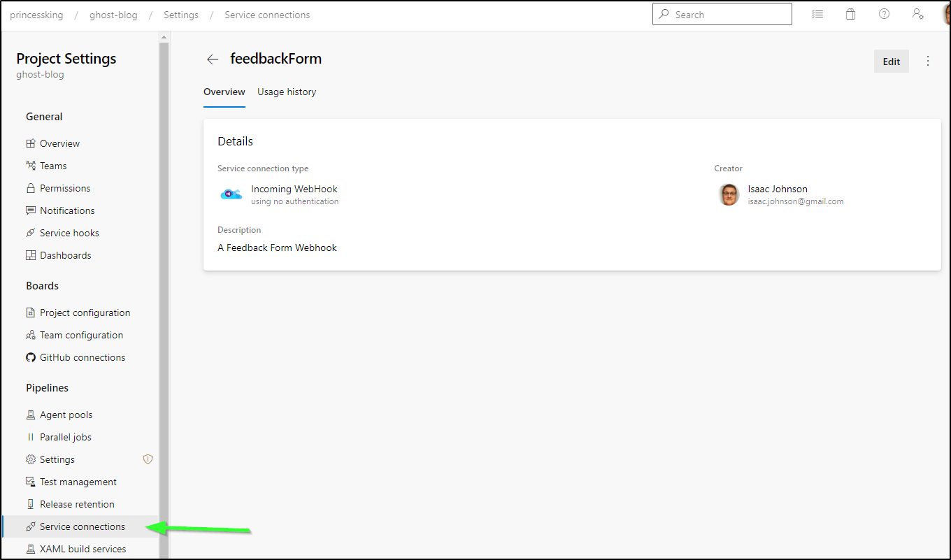This screenshot has height=560, width=951.
Task: Click the Project Settings heading
Action: (66, 59)
